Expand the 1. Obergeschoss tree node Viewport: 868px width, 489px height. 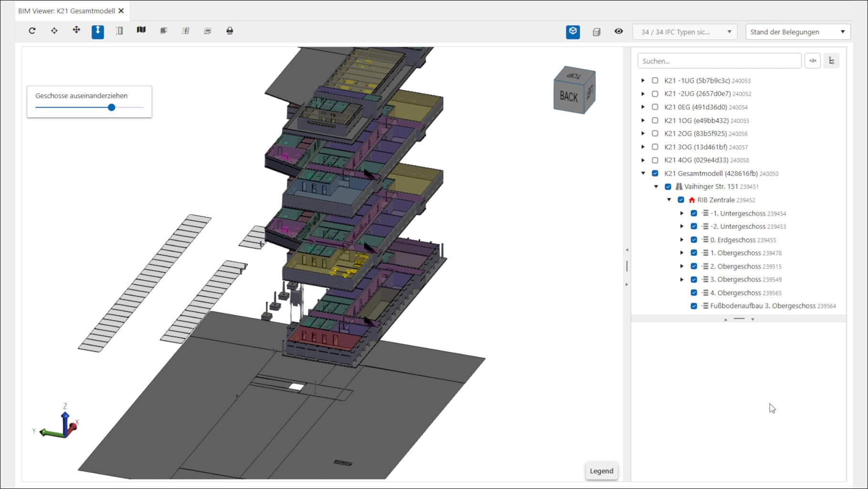pos(682,253)
